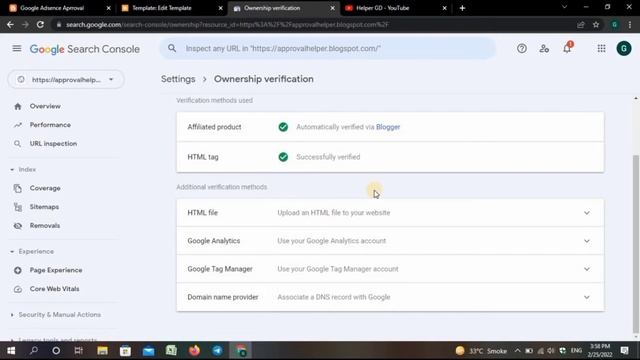The image size is (640, 360).
Task: Close the Helper GD - YouTube tab
Action: [444, 8]
